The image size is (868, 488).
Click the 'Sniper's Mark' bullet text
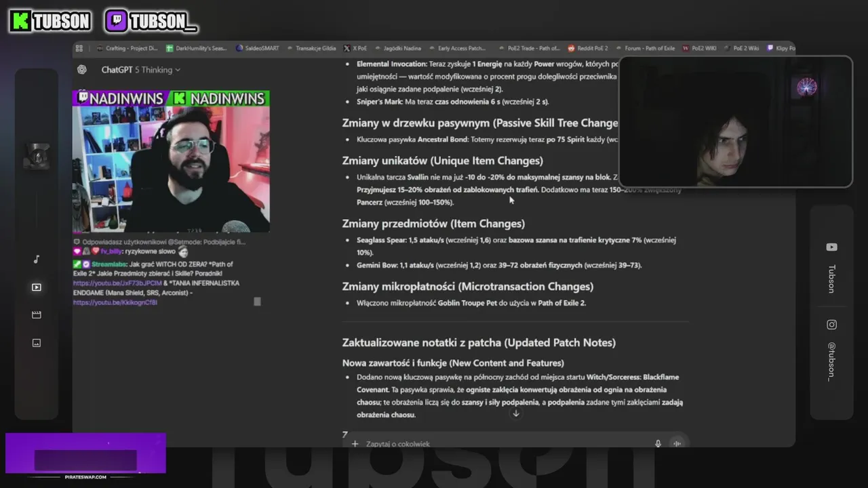point(453,102)
